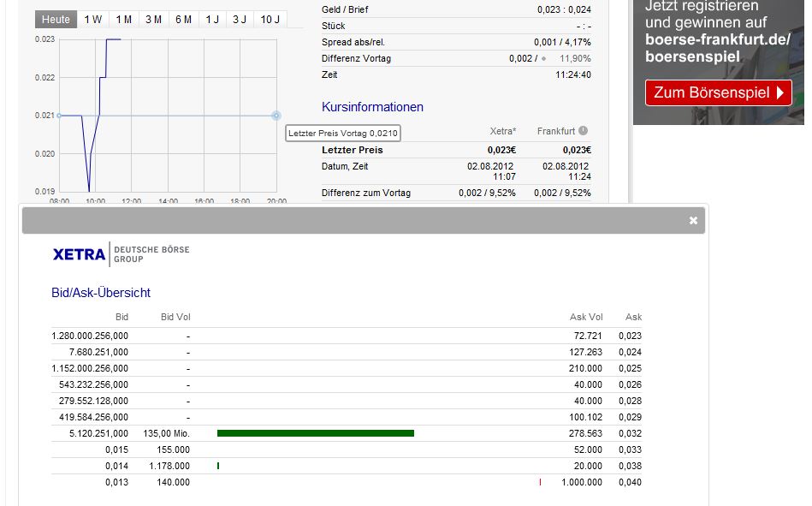This screenshot has height=506, width=812.
Task: Click bid volume 155.000
Action: [x=174, y=449]
